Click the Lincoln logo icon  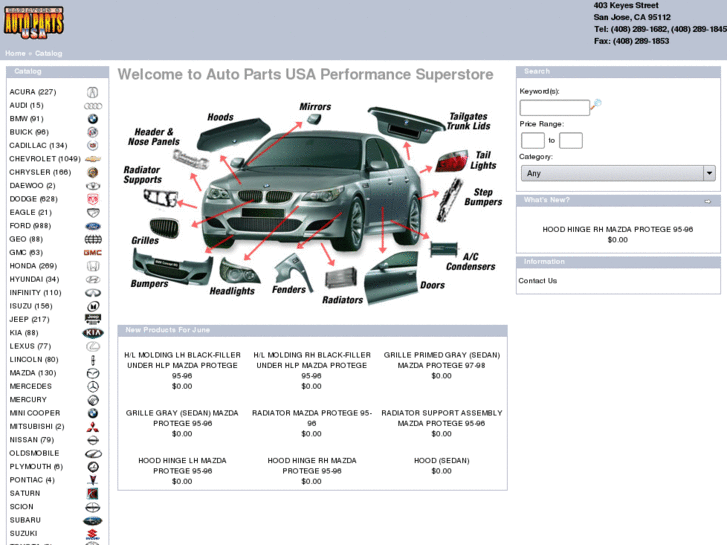click(93, 360)
